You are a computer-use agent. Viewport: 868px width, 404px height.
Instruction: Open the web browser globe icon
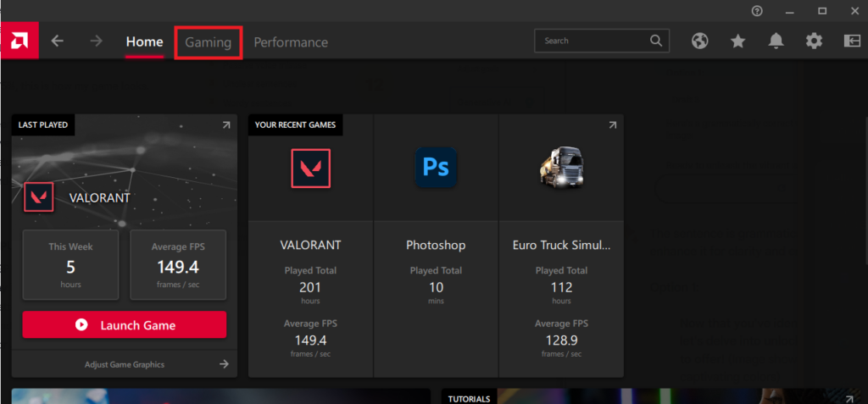click(x=699, y=42)
